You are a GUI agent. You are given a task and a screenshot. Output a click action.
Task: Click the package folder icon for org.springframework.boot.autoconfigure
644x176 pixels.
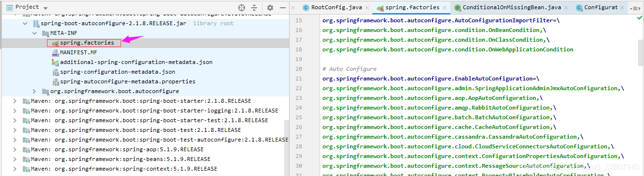click(x=46, y=91)
